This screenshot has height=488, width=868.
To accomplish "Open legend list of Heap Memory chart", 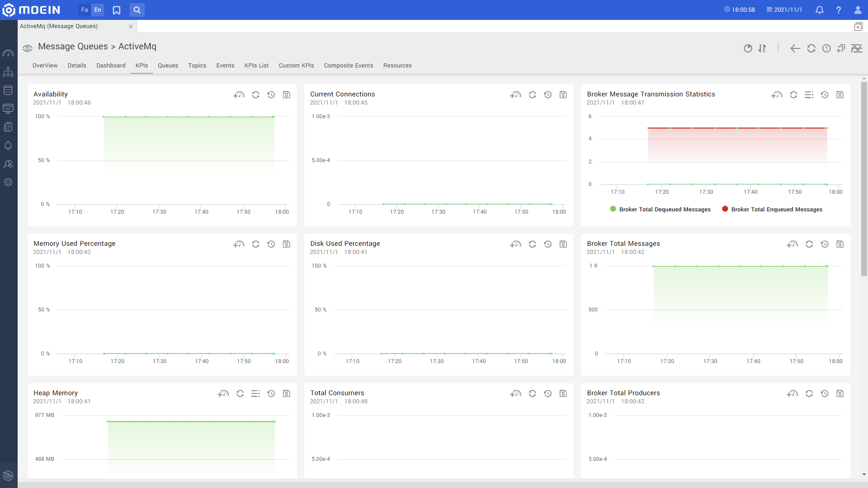I will pos(256,394).
